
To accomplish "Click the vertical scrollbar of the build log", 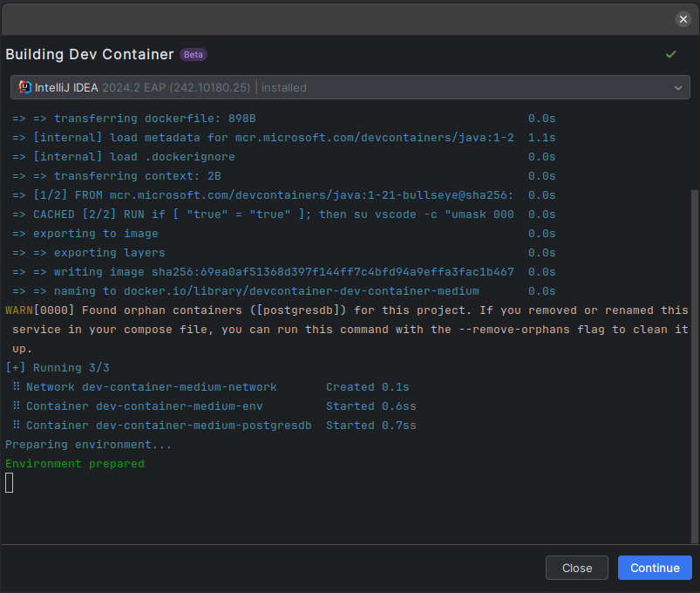I will click(x=694, y=366).
